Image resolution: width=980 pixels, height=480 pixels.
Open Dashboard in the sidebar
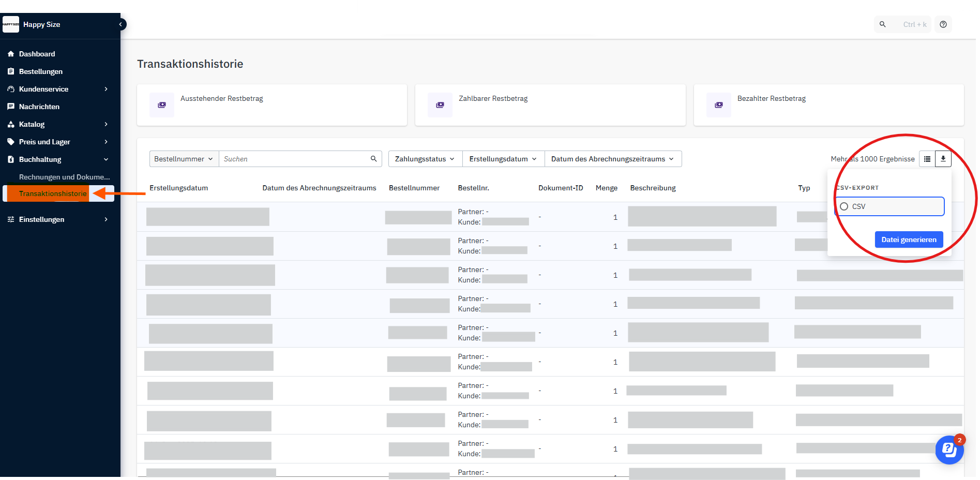coord(37,54)
